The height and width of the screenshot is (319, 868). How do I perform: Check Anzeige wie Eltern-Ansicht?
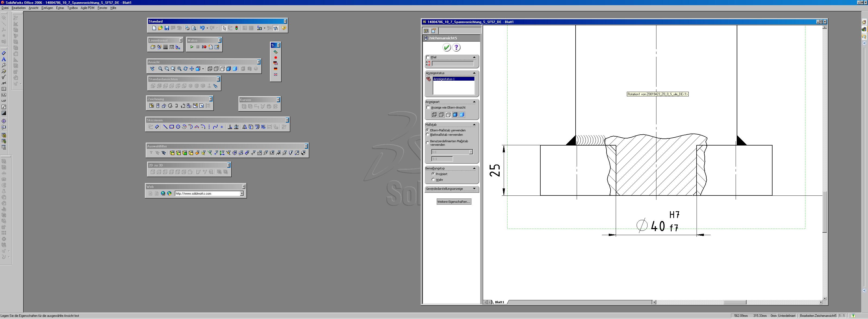coord(428,108)
